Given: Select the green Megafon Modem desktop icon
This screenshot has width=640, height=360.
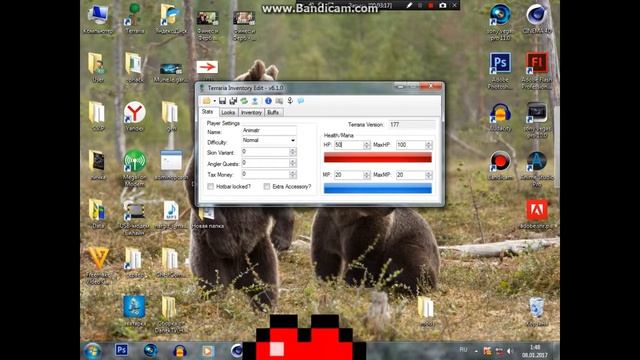Looking at the screenshot, I should tap(135, 165).
